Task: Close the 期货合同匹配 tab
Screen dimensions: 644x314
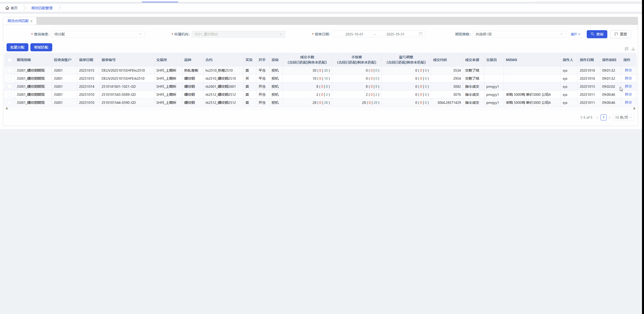Action: 31,21
